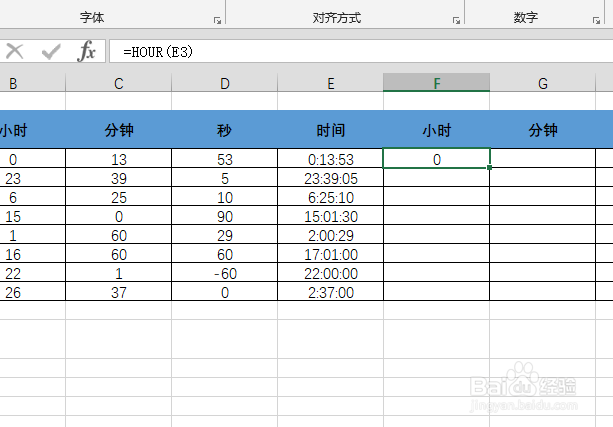The image size is (613, 427).
Task: Click the fill handle of the active F cell
Action: tap(489, 167)
